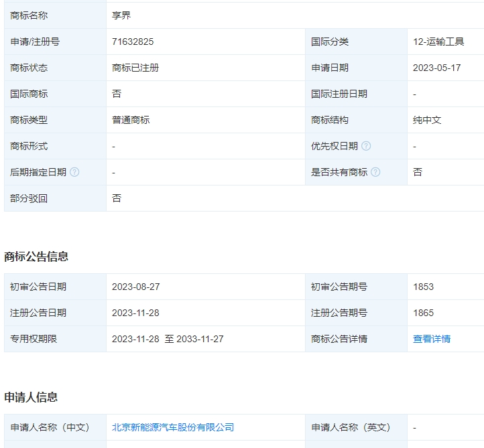Click the 纯中文 trademark structure value

tap(427, 120)
